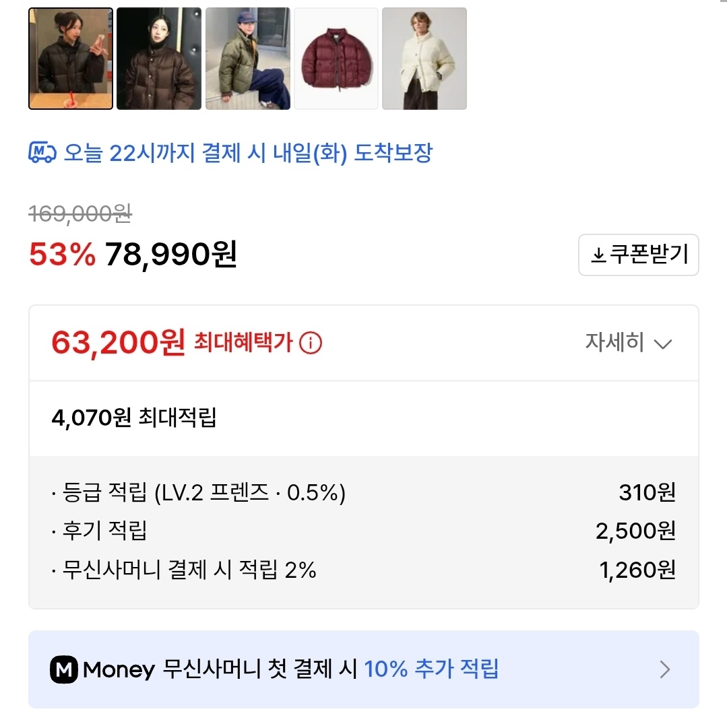Open the guaranteed arrival delivery notice

[x=248, y=154]
